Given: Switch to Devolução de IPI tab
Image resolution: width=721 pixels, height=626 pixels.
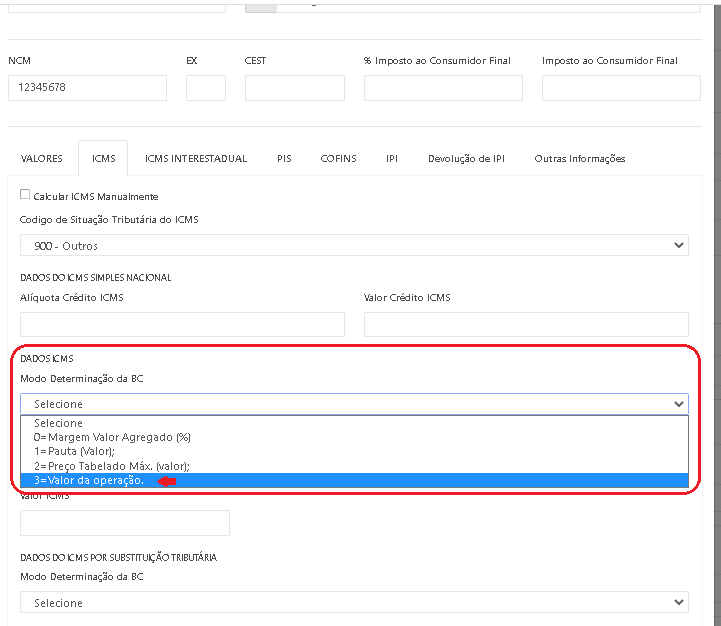Looking at the screenshot, I should pos(466,159).
